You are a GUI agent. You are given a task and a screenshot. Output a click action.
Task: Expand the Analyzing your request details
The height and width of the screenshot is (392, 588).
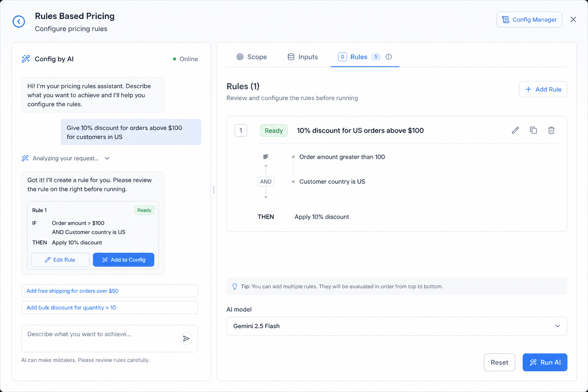pos(107,158)
